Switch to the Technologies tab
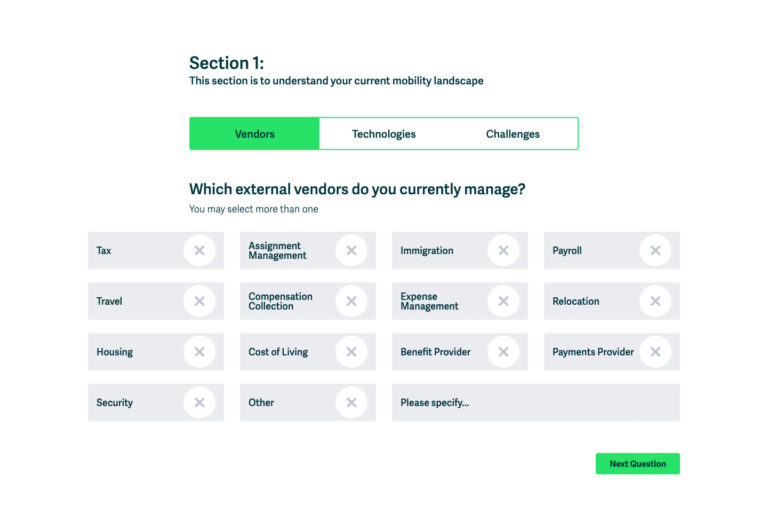 pos(384,134)
